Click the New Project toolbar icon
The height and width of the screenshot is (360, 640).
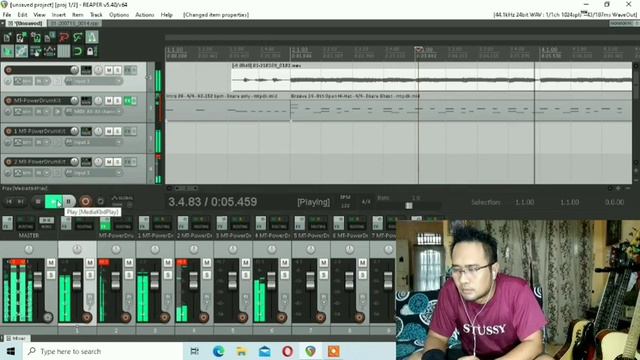pos(7,38)
